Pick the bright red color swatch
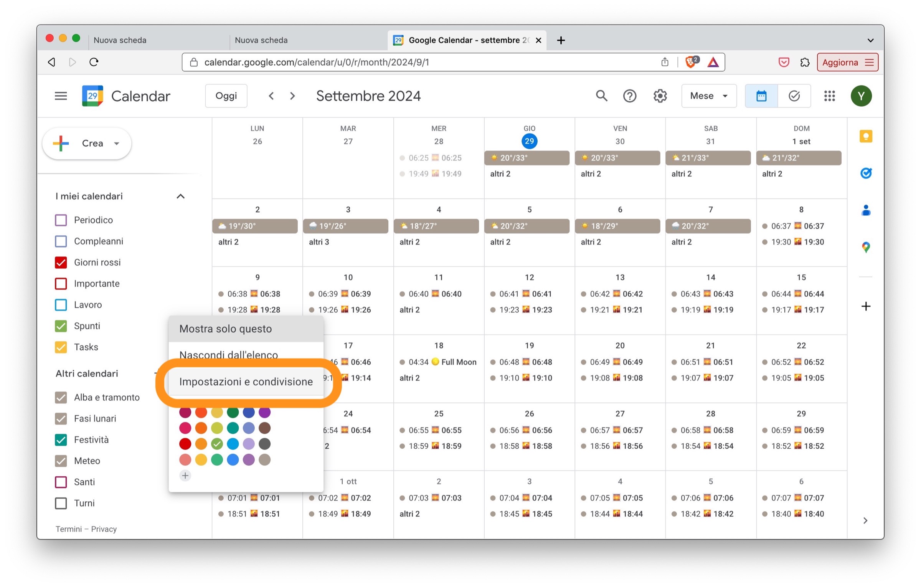This screenshot has height=588, width=921. 185,444
